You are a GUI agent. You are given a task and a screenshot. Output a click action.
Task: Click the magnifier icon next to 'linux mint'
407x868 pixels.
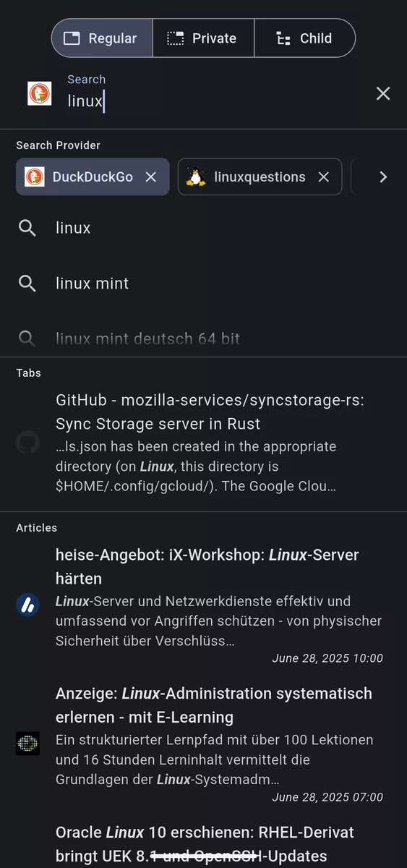point(27,284)
